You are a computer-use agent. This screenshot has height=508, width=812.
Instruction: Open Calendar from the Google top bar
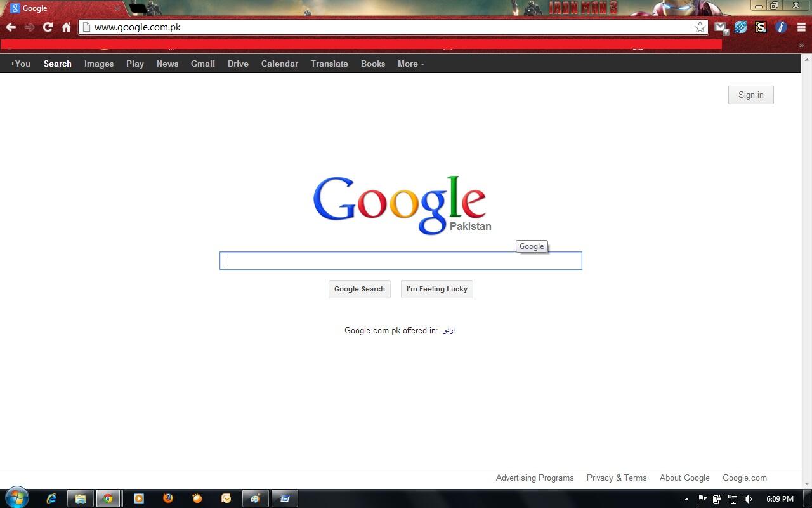pos(280,63)
